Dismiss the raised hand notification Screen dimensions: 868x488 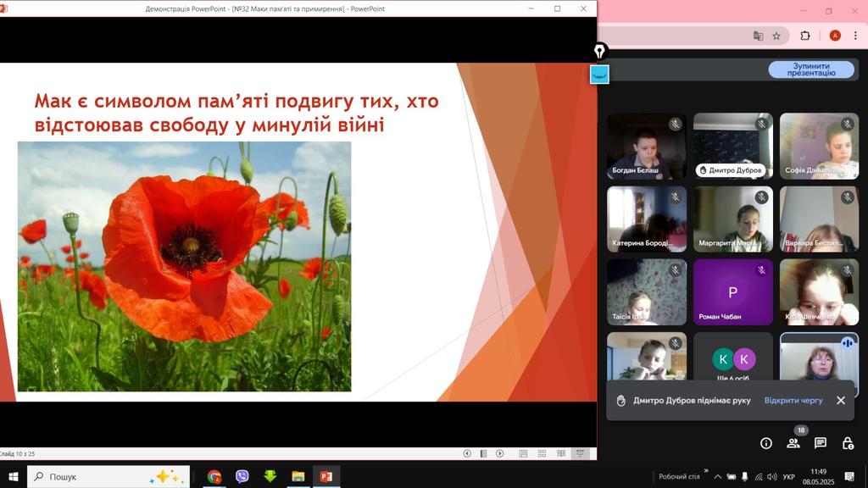click(x=840, y=401)
